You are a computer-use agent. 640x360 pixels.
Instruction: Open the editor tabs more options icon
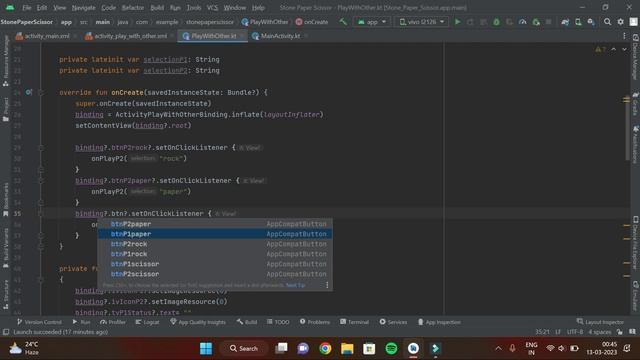(624, 36)
